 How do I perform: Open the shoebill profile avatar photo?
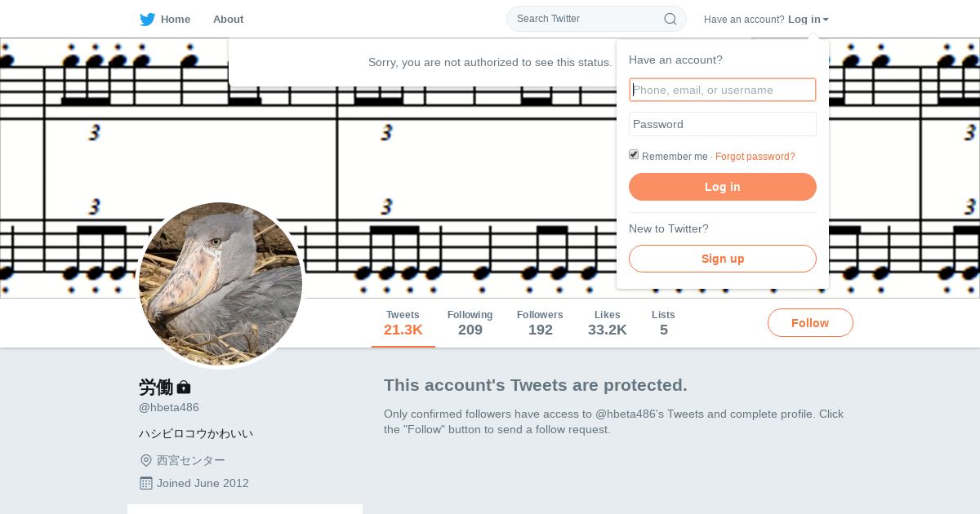220,284
